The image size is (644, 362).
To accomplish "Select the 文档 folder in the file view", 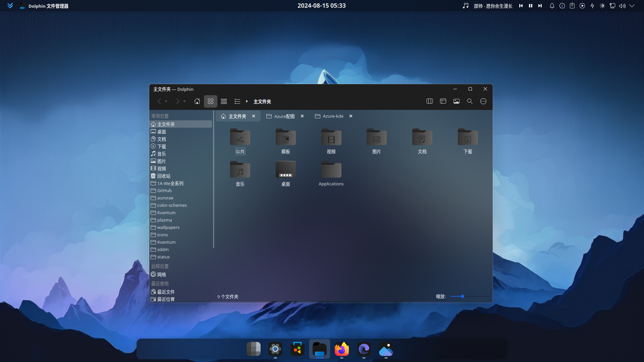I will (422, 141).
